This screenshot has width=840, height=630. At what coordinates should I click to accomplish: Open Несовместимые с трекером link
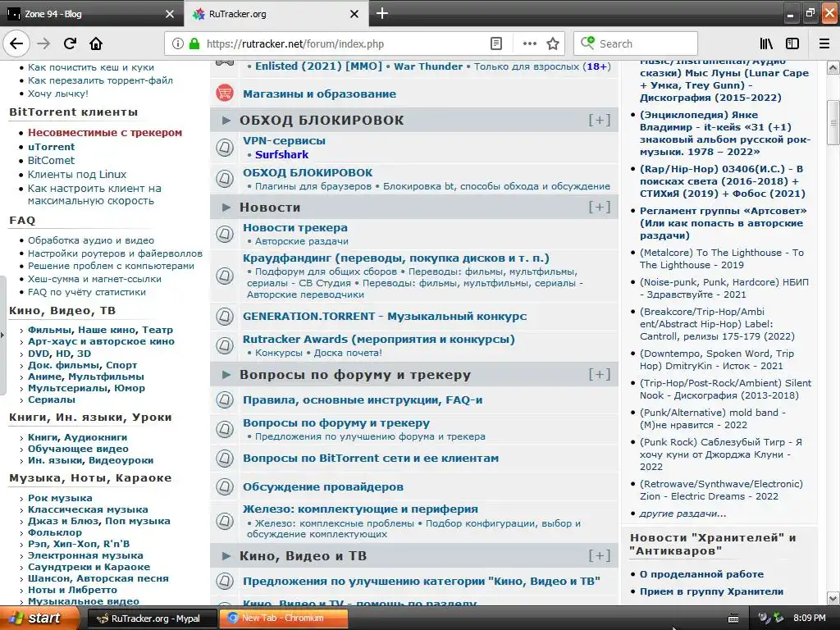pyautogui.click(x=105, y=132)
